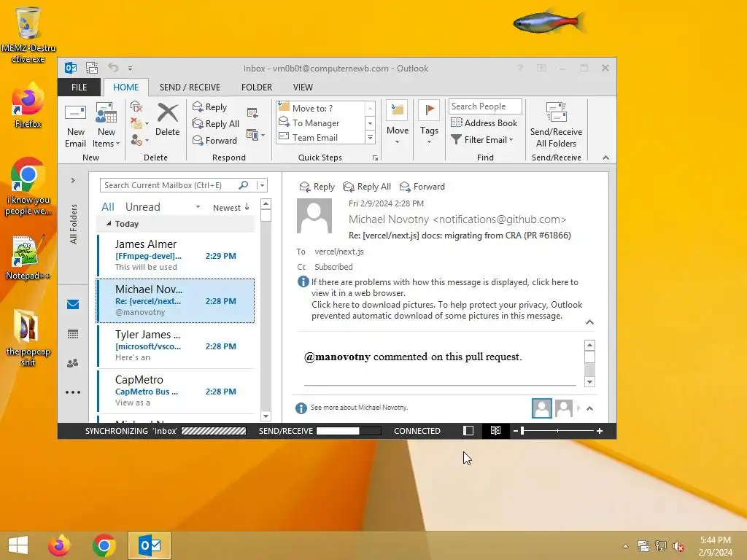Click Reply All in the reading pane
The image size is (747, 560).
coord(367,187)
